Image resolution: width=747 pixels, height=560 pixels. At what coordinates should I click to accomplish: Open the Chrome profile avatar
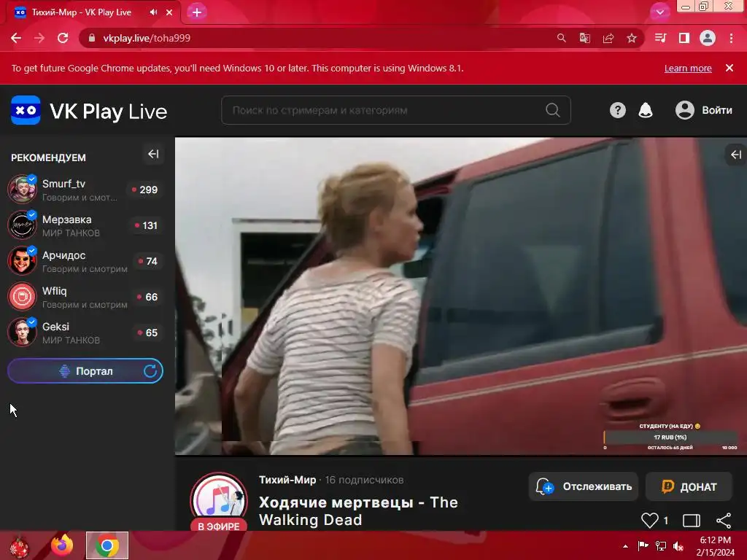pyautogui.click(x=708, y=38)
